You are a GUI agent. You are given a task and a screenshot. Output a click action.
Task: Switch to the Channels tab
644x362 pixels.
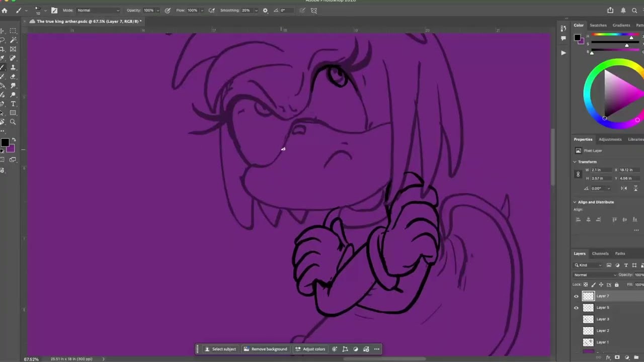pos(600,253)
